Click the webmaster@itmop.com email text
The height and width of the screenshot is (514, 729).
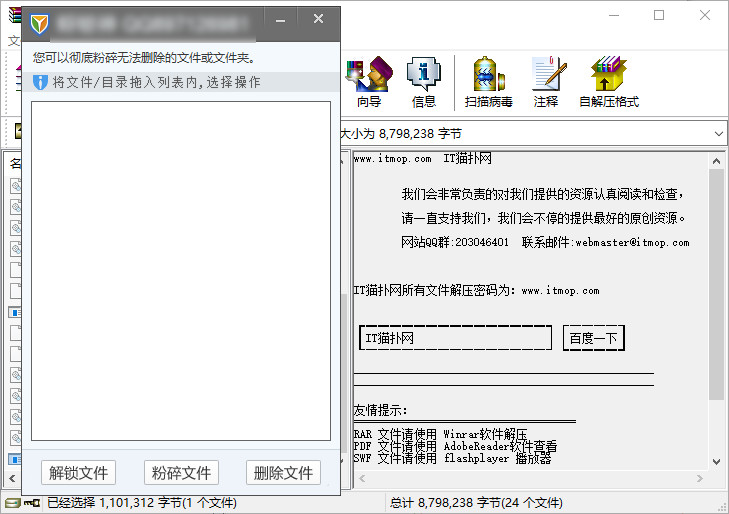[632, 243]
